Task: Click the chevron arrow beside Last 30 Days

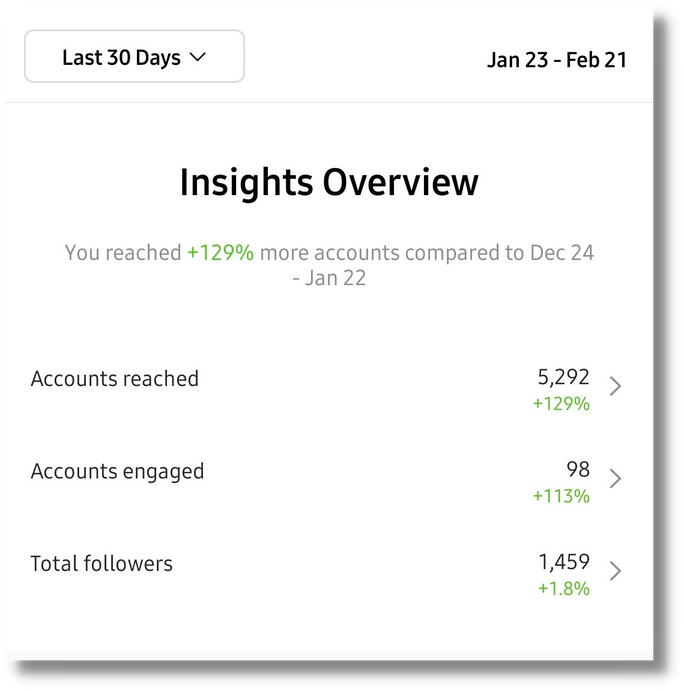Action: click(x=197, y=57)
